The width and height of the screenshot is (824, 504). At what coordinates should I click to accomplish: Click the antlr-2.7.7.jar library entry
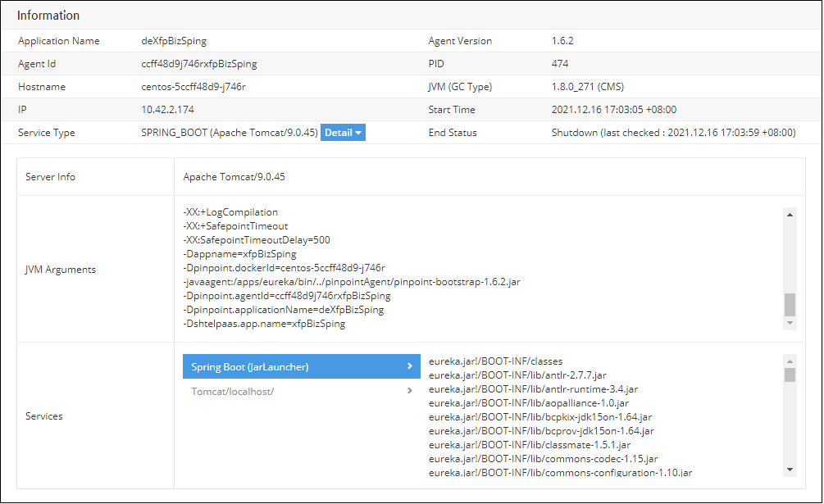517,375
